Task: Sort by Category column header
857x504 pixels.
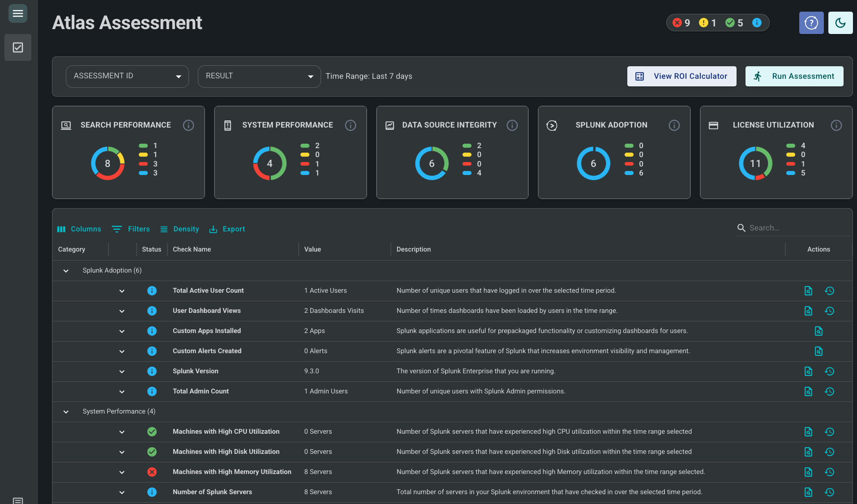Action: [72, 249]
